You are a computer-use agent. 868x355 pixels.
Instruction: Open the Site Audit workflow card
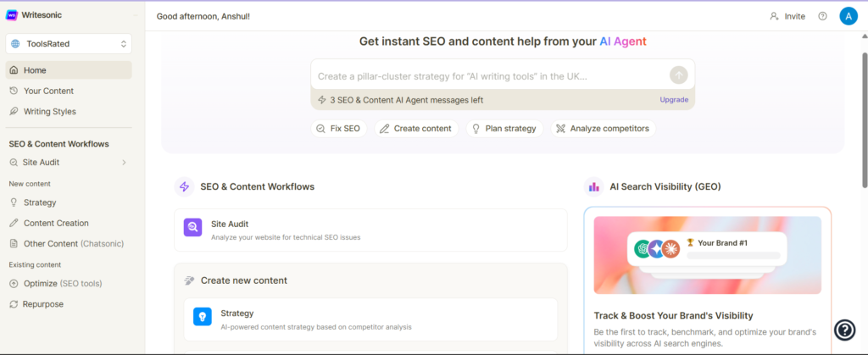370,230
